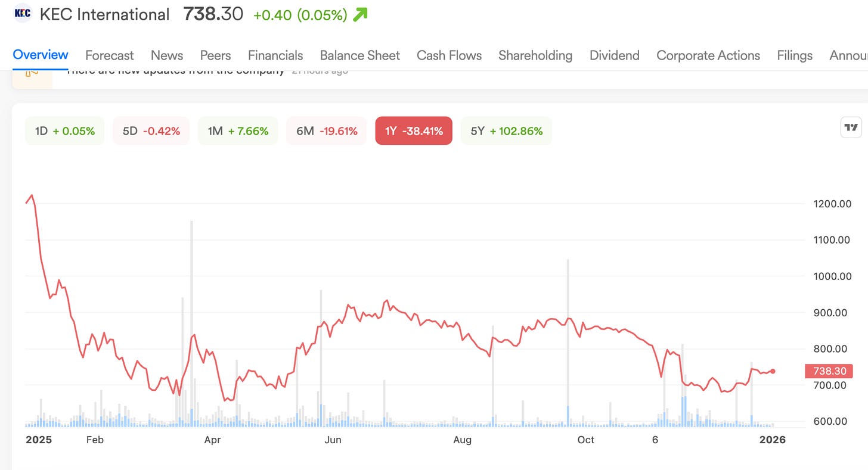Open the Filings tab
The height and width of the screenshot is (470, 868).
coord(795,55)
